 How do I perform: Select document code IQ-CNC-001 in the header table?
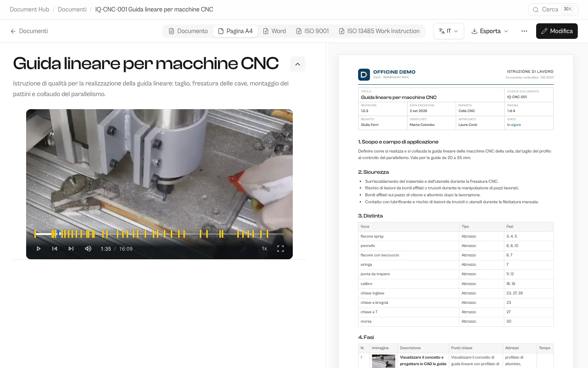(x=517, y=97)
